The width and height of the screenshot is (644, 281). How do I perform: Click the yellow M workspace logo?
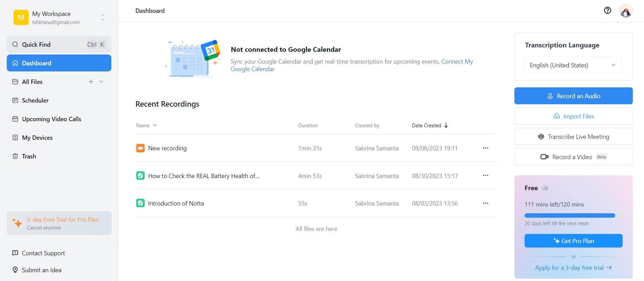[x=21, y=17]
